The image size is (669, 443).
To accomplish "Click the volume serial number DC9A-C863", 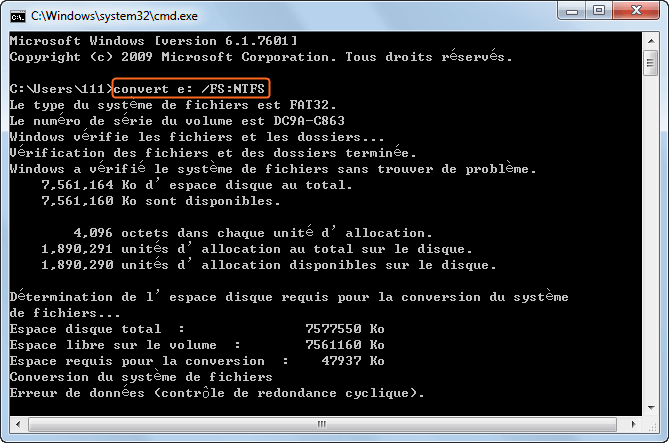I will coord(309,121).
